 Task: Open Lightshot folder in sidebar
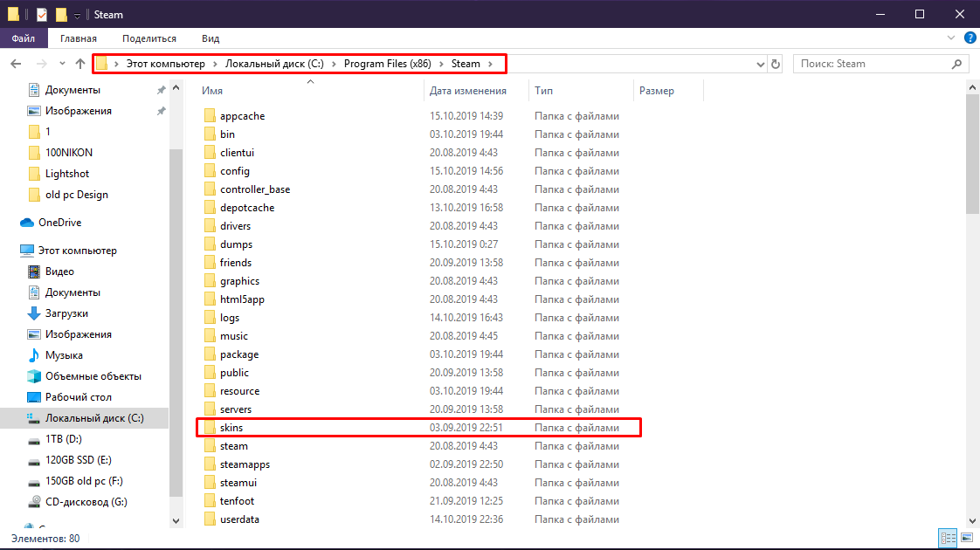[x=67, y=174]
